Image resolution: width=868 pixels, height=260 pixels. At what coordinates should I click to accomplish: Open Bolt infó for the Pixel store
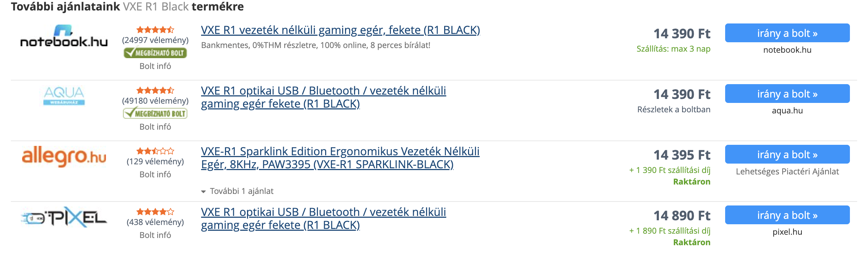point(155,235)
